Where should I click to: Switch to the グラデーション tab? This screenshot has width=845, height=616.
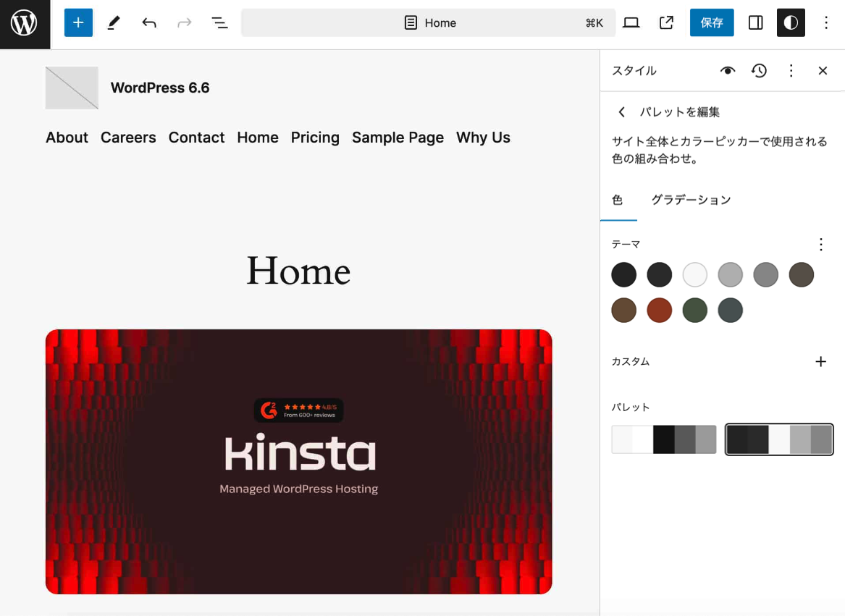coord(691,200)
